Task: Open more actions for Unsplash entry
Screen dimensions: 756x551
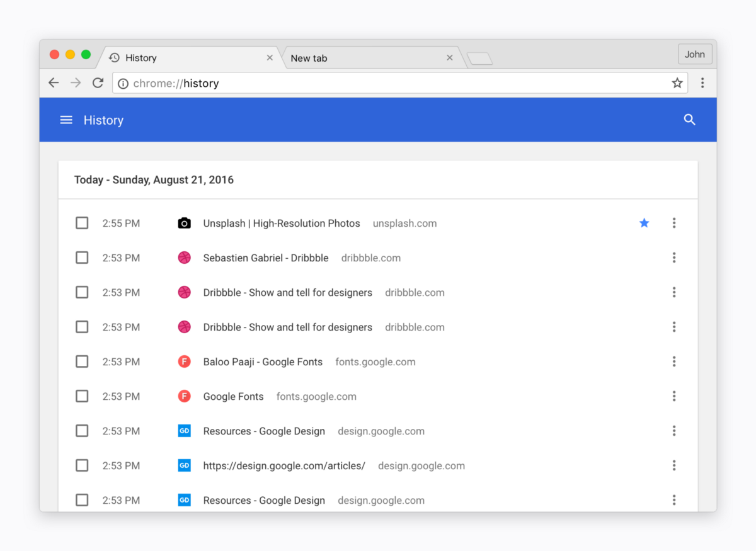Action: 674,223
